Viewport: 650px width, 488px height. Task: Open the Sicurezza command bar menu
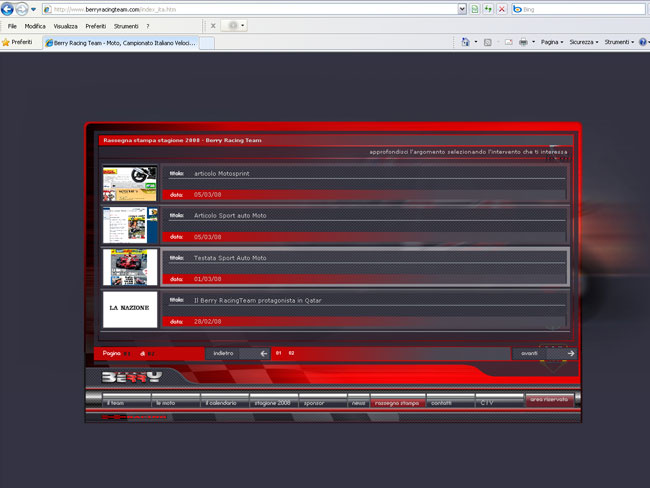pos(584,42)
